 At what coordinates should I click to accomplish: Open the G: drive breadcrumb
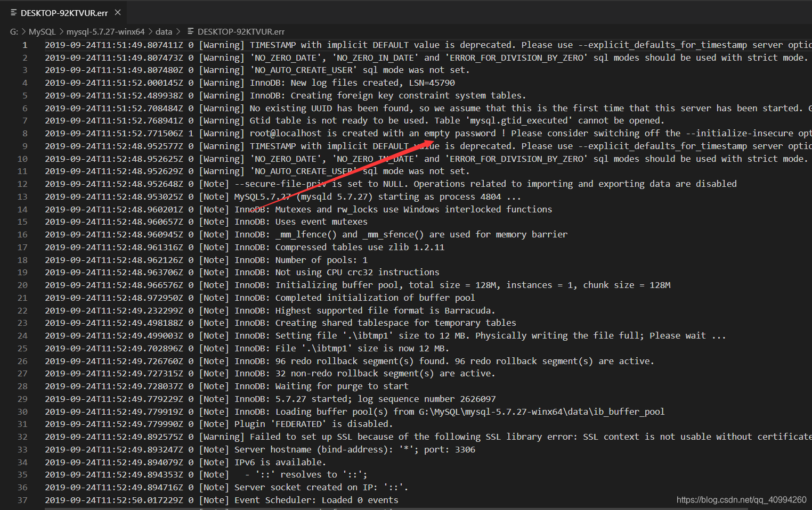point(14,31)
